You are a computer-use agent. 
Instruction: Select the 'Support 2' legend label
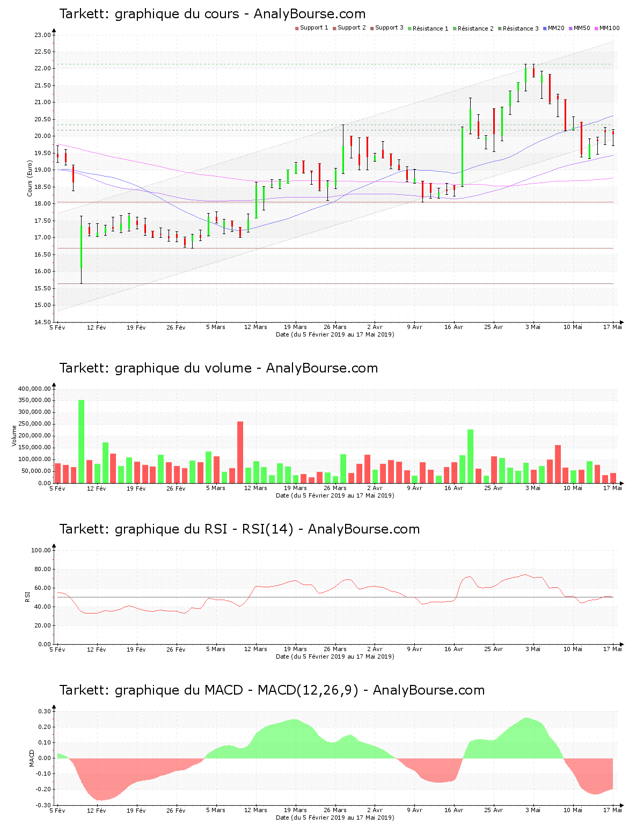(x=352, y=28)
